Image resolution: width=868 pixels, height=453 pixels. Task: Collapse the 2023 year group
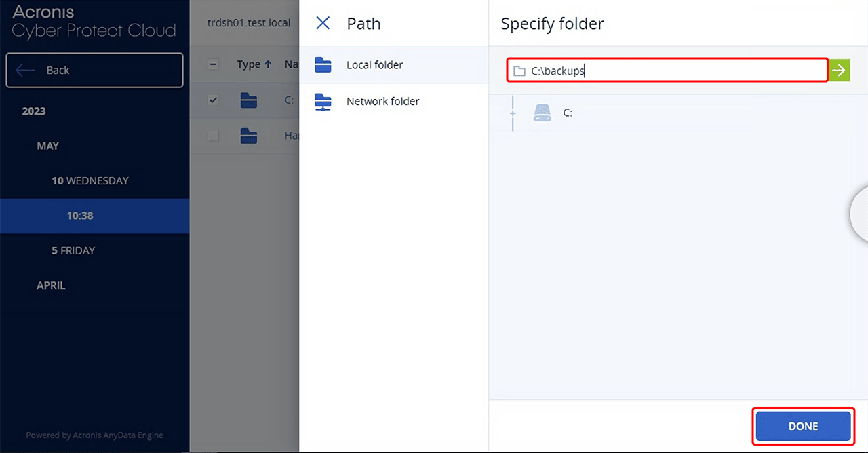[34, 111]
